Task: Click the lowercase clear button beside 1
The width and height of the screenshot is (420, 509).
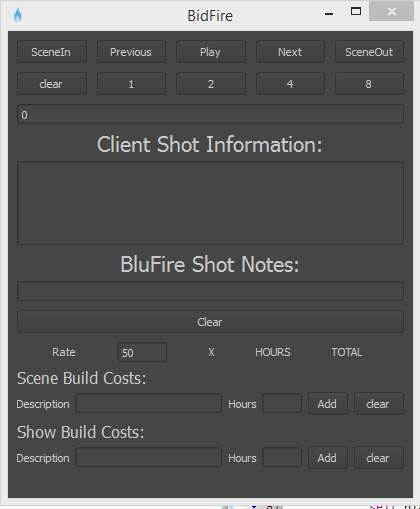Action: coord(52,84)
